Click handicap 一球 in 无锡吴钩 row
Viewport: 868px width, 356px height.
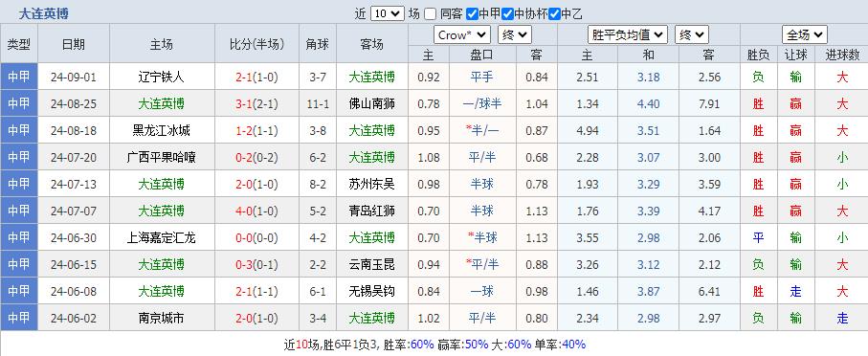point(482,291)
